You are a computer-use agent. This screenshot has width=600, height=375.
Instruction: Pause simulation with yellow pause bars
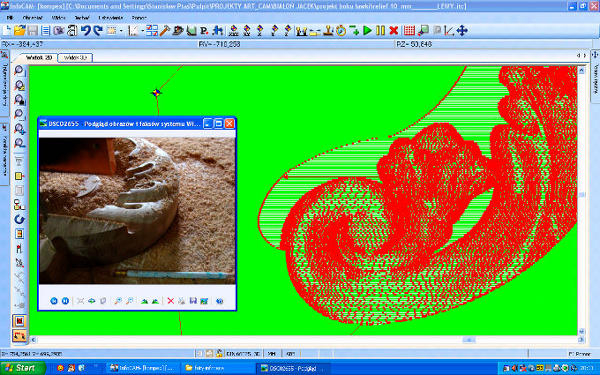point(380,31)
